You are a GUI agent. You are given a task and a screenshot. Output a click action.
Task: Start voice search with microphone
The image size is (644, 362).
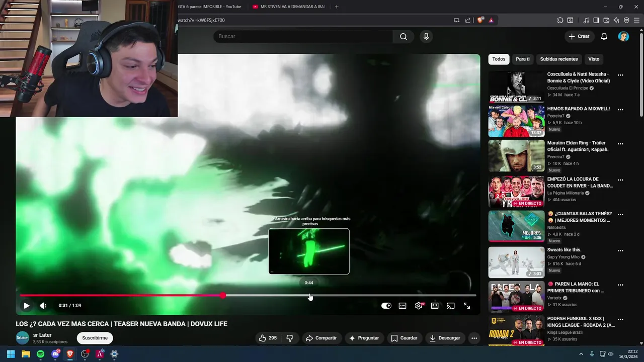426,36
